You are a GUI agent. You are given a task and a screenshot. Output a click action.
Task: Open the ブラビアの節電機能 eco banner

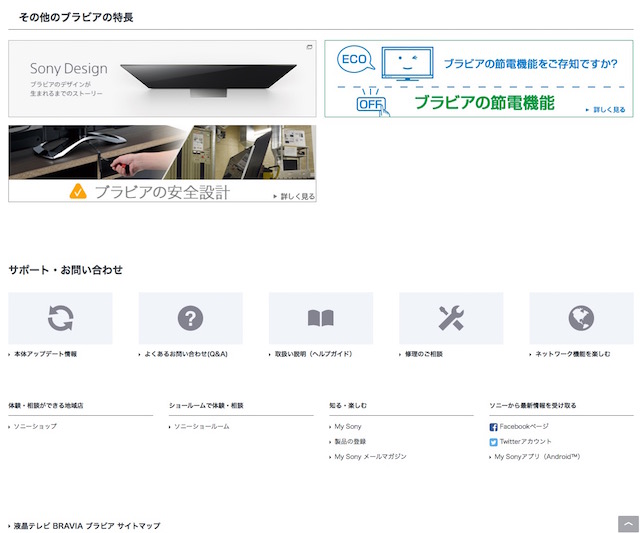point(479,78)
